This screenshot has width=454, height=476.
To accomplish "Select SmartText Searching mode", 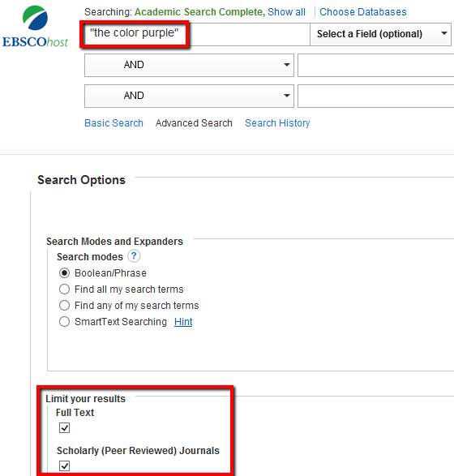I will [64, 321].
